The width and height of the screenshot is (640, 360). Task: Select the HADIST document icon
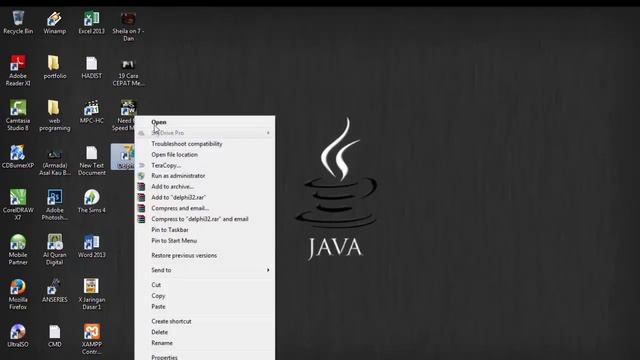pyautogui.click(x=91, y=67)
